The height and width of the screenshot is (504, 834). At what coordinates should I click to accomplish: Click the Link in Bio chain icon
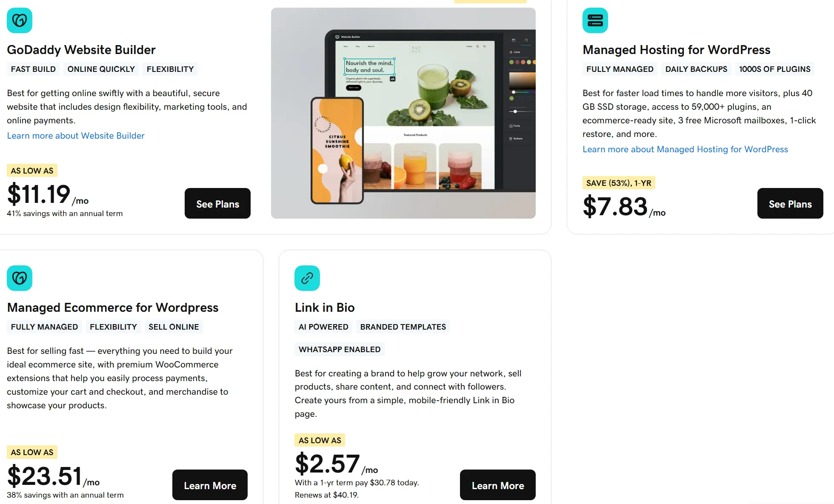pos(307,278)
